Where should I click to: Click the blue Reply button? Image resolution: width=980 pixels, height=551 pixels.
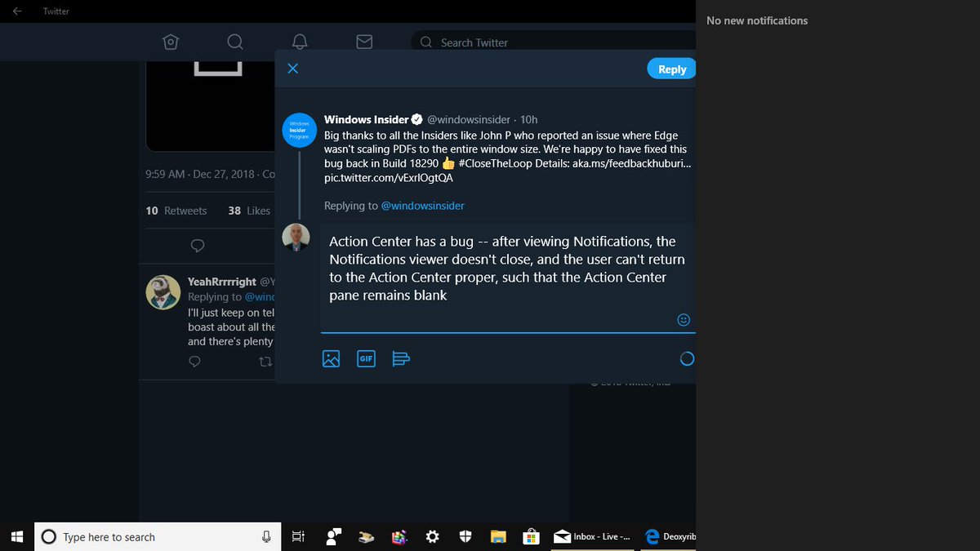(x=671, y=69)
